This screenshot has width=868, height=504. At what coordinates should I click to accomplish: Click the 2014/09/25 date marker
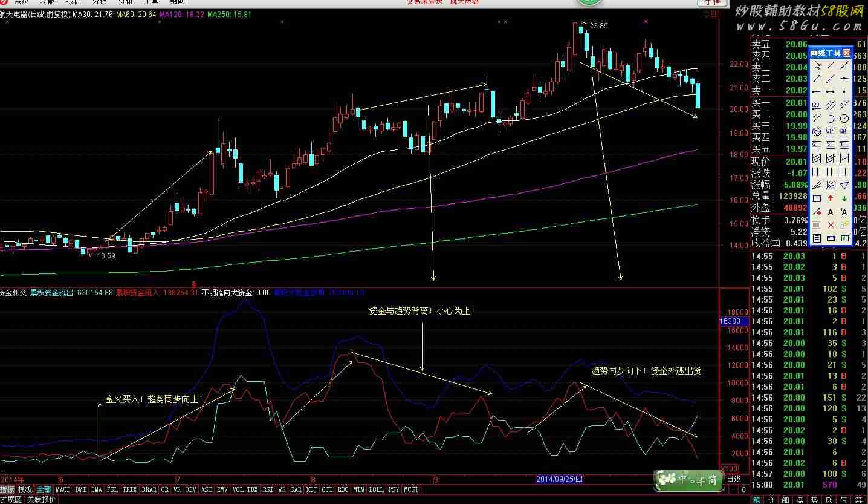(560, 479)
